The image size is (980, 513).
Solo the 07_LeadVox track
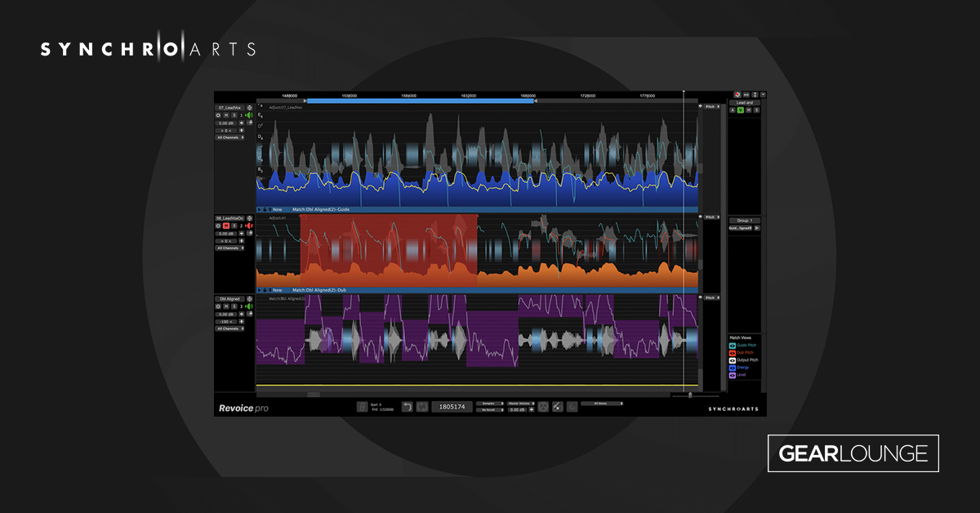pyautogui.click(x=234, y=115)
